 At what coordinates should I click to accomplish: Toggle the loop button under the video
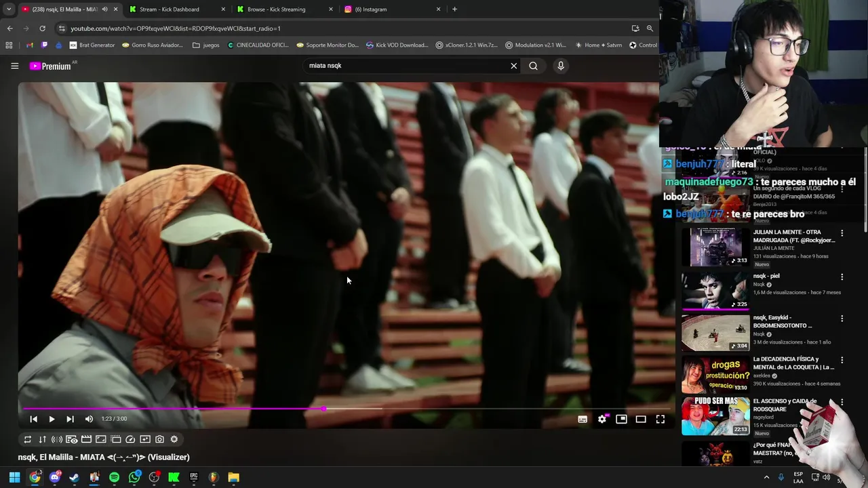click(x=27, y=439)
